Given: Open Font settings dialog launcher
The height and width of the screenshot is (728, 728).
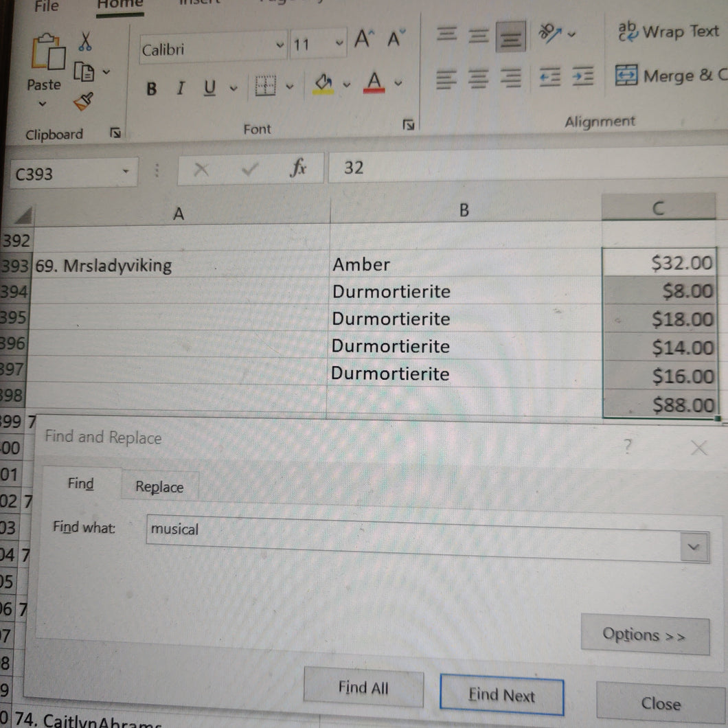Looking at the screenshot, I should [x=408, y=124].
